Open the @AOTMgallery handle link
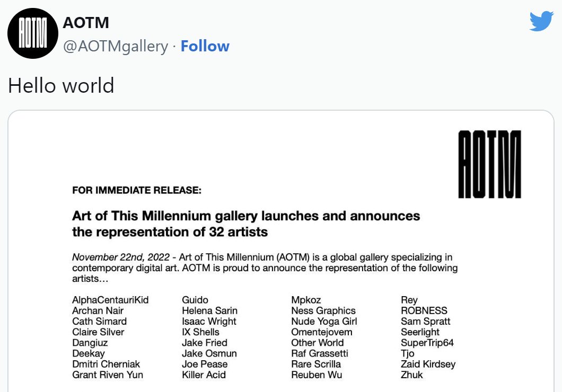Screen dimensions: 562x392 (x=116, y=46)
